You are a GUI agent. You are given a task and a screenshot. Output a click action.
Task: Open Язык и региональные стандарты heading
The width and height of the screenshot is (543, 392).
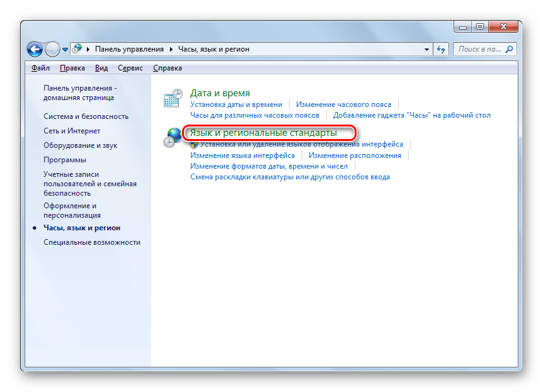(x=263, y=133)
